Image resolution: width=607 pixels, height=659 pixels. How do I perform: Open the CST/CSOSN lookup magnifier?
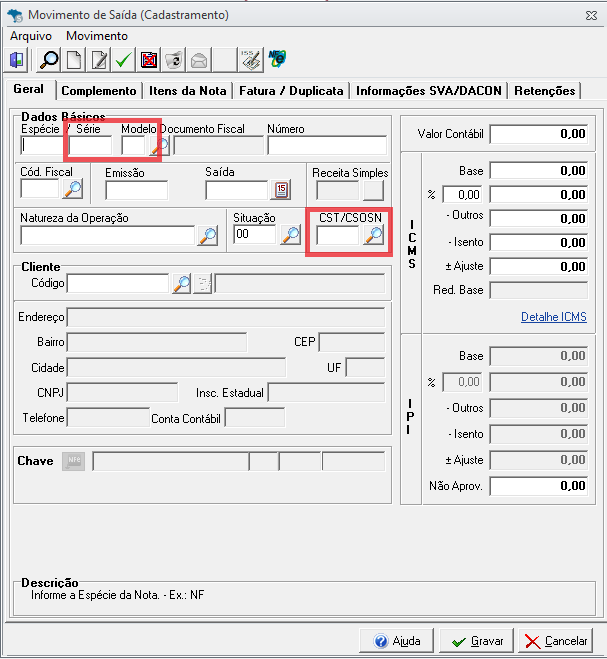(374, 235)
